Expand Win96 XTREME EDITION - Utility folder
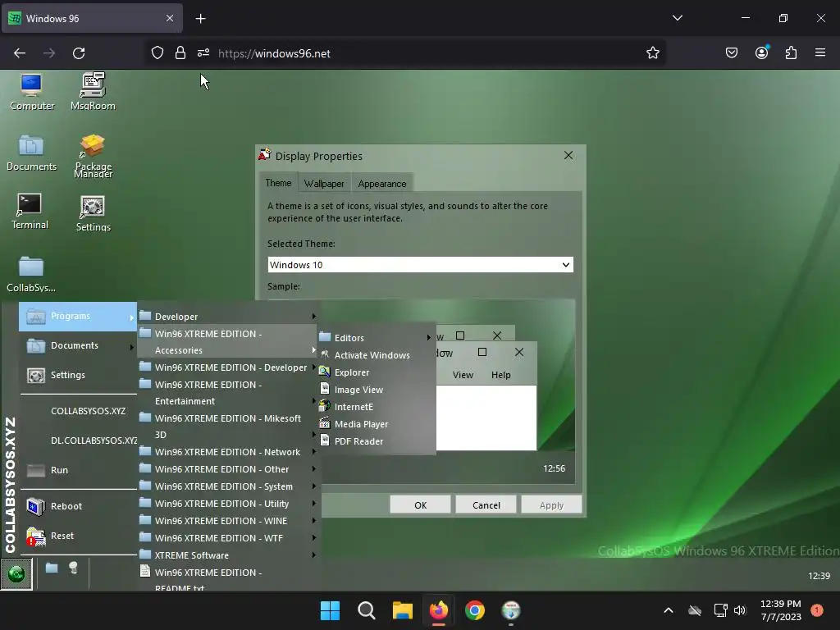 [229, 504]
